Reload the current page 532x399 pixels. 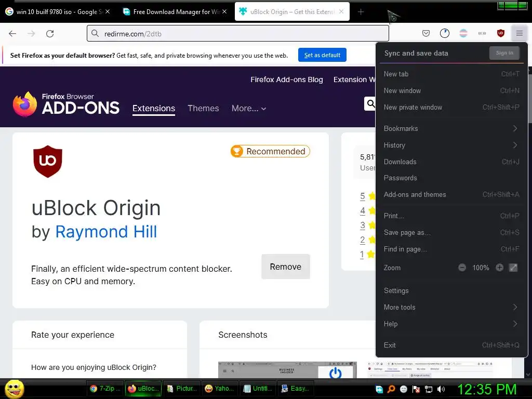tap(50, 34)
